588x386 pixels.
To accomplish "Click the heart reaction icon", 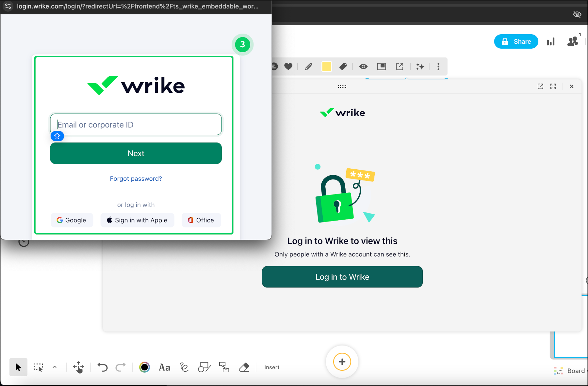I will click(x=288, y=67).
